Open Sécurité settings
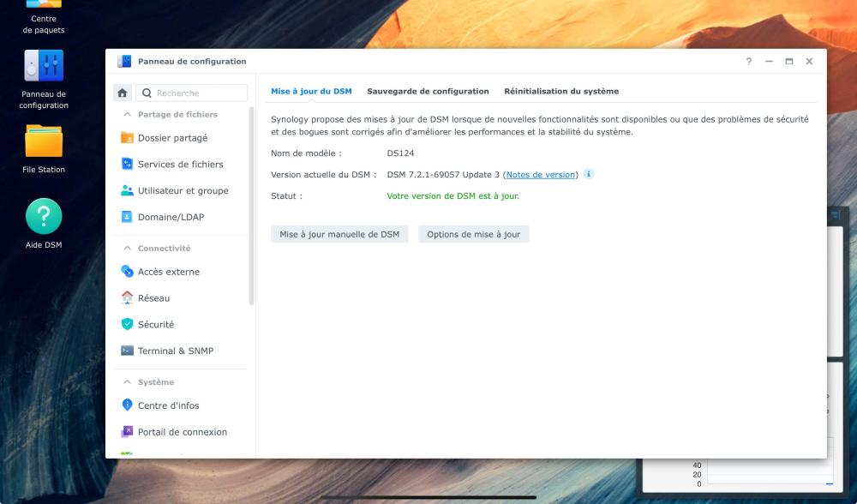 [x=155, y=325]
